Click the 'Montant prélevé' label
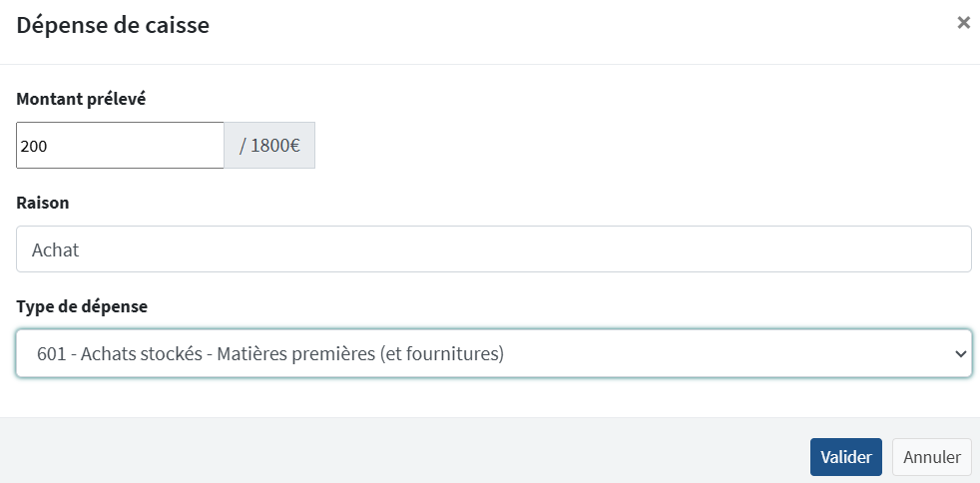Image resolution: width=980 pixels, height=483 pixels. 82,99
